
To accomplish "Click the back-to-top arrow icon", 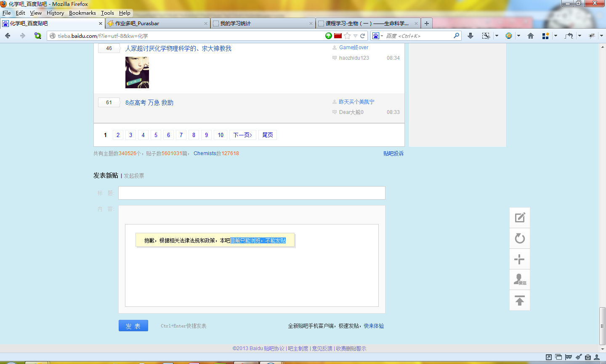I will pyautogui.click(x=520, y=301).
